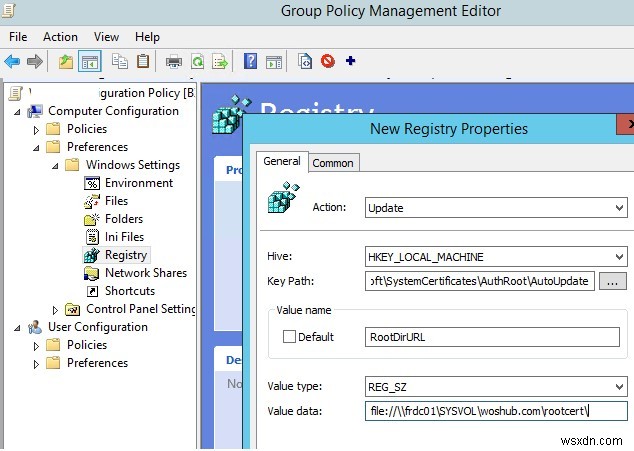
Task: Open the Action dropdown showing Update
Action: [x=496, y=208]
